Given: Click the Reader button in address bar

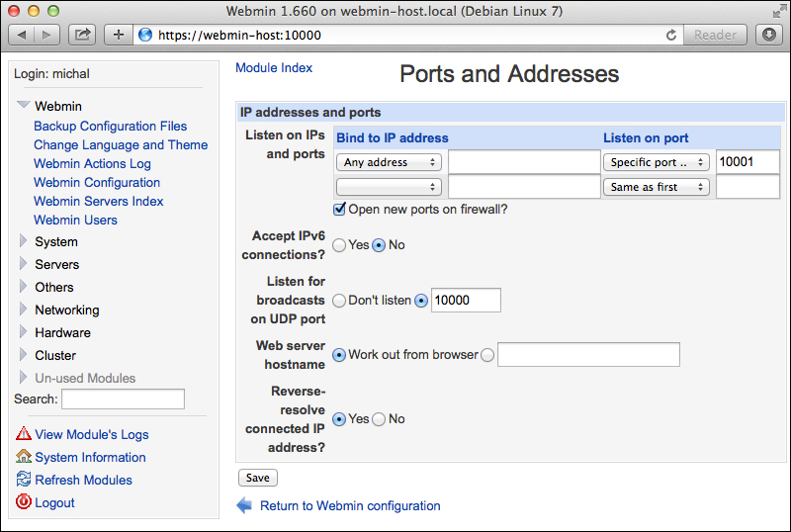Looking at the screenshot, I should click(715, 35).
